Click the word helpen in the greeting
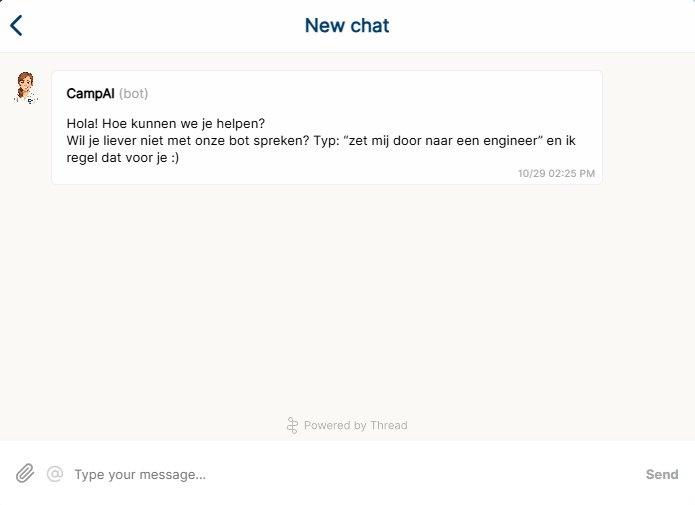Screen dimensions: 695x505 point(242,124)
